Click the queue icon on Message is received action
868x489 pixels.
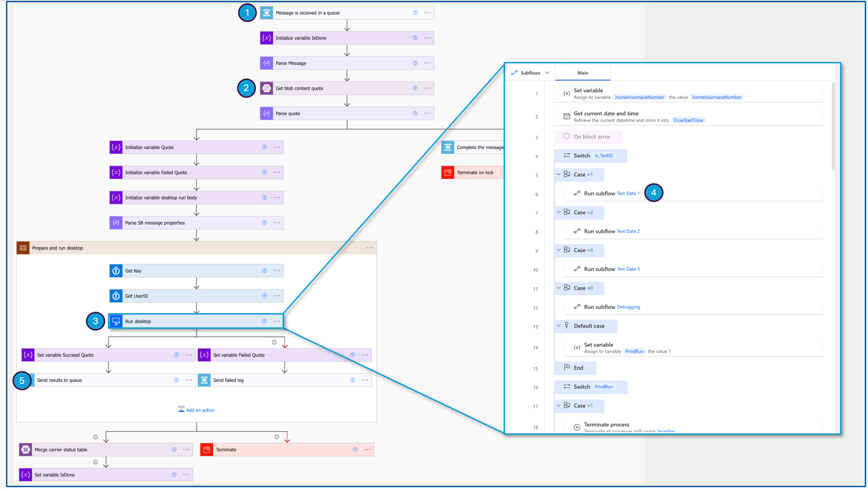click(267, 12)
